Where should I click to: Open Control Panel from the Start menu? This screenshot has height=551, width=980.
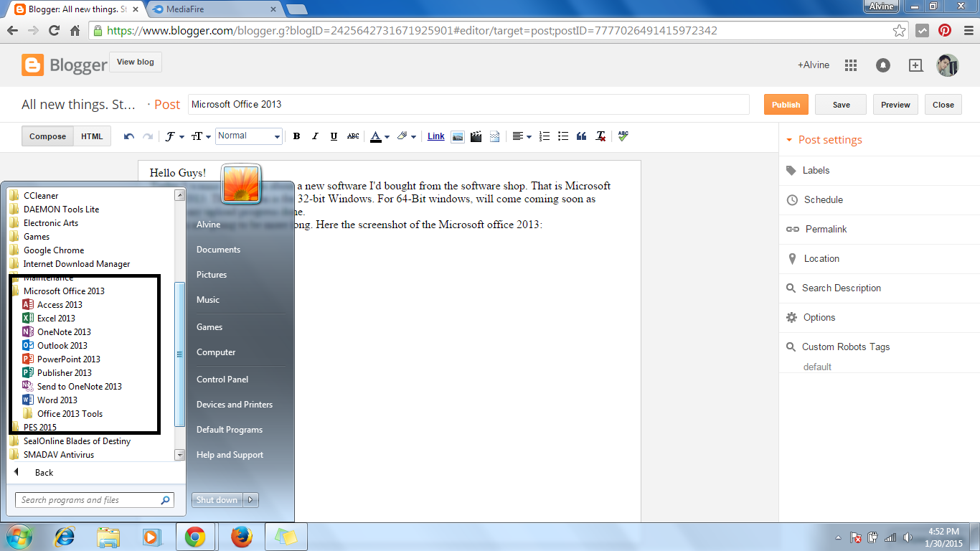pos(222,380)
